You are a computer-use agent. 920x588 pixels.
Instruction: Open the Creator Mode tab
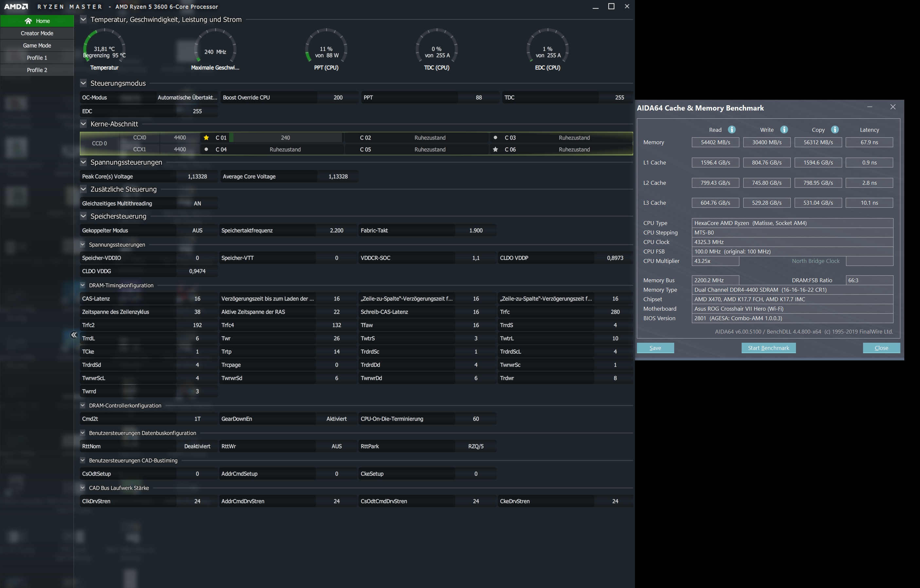(x=37, y=33)
